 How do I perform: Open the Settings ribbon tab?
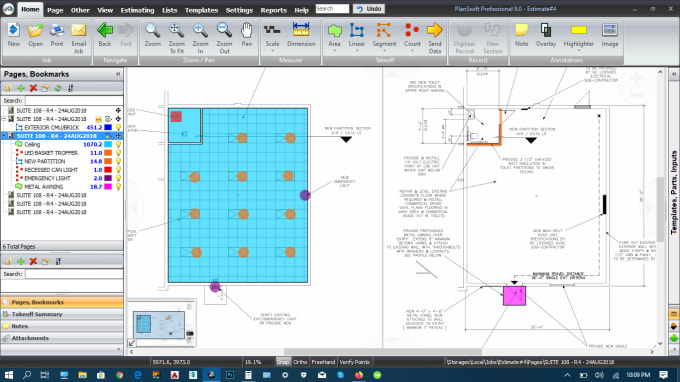click(x=239, y=10)
